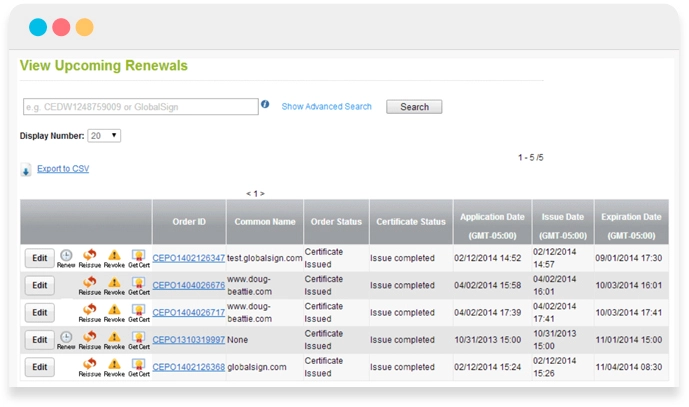Click Renew icon for order CEPO1402126347
689x407 pixels.
point(66,257)
